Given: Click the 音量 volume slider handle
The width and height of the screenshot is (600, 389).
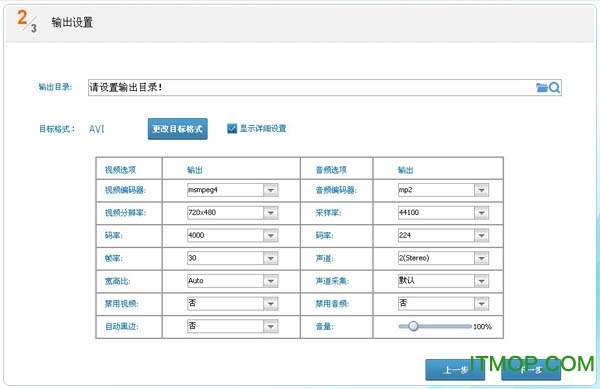Looking at the screenshot, I should [413, 326].
